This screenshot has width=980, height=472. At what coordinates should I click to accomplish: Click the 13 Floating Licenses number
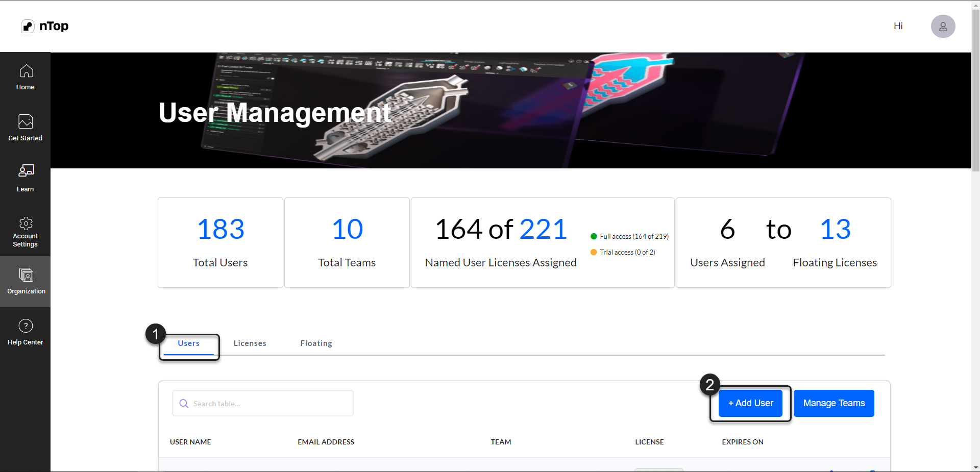click(x=836, y=229)
